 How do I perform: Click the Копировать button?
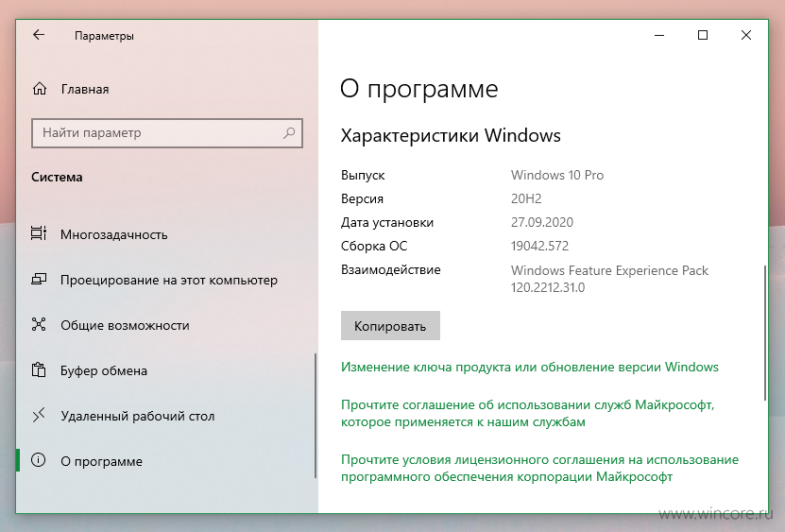pos(390,326)
